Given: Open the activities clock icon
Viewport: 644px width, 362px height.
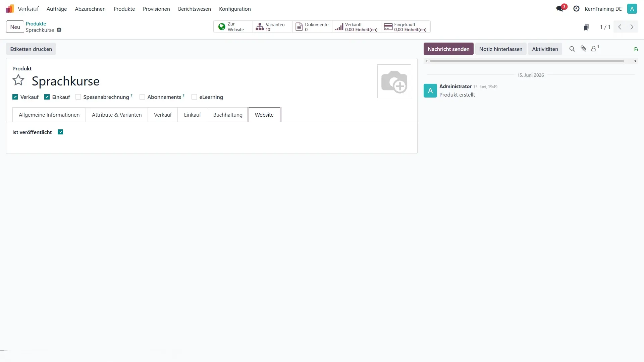Looking at the screenshot, I should click(x=576, y=9).
